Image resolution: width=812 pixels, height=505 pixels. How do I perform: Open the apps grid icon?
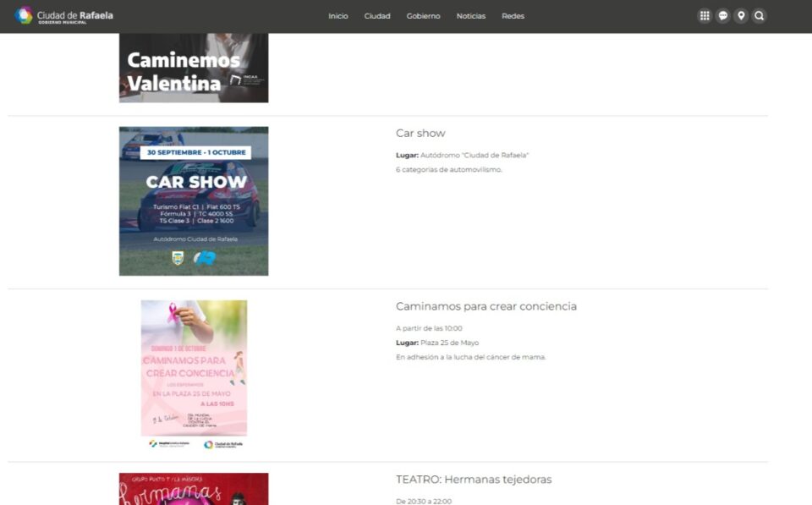(704, 16)
